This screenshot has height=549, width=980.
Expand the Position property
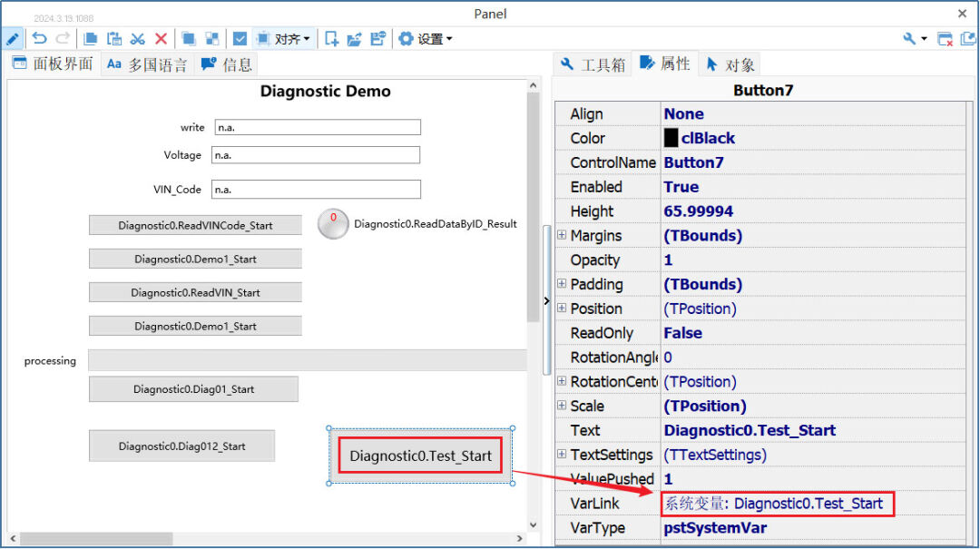562,309
